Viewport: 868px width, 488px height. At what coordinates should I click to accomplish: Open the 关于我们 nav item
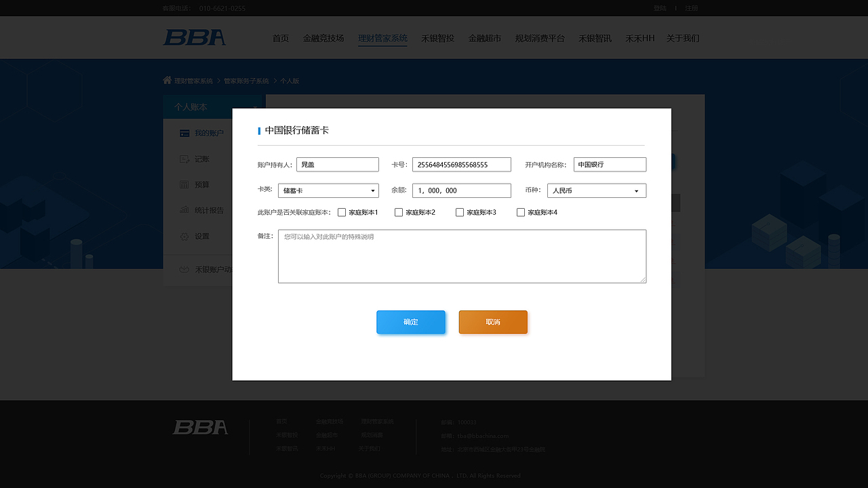pos(683,38)
